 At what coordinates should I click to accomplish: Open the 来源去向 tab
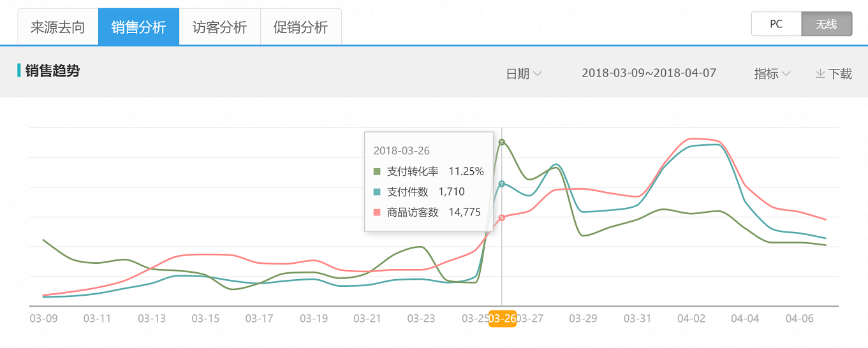tap(58, 27)
